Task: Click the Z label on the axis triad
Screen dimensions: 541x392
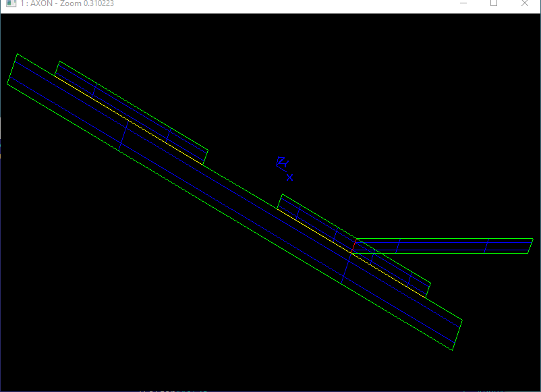Action: [x=282, y=161]
